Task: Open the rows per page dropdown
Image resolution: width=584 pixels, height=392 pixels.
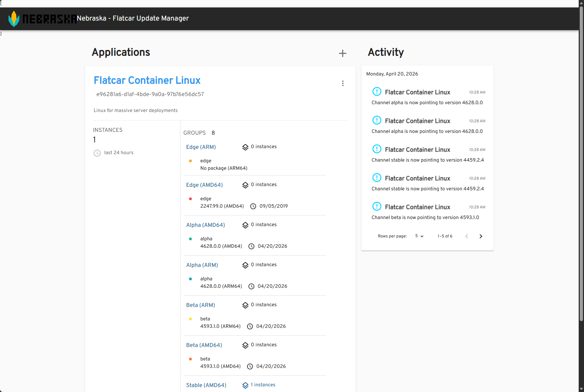Action: point(419,236)
